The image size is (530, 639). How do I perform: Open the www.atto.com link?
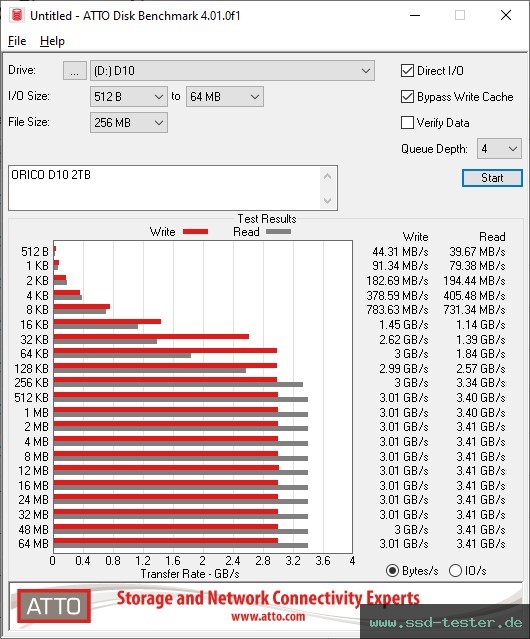[x=268, y=616]
